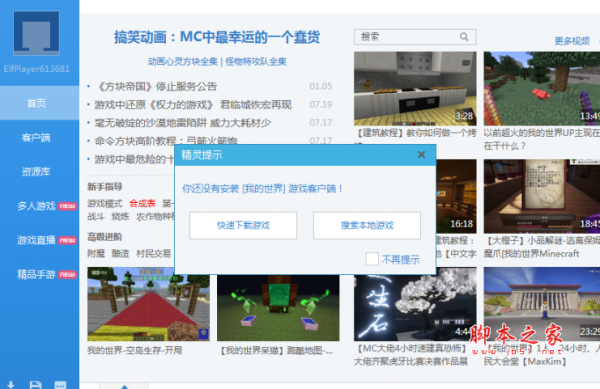Play the 人民大会堂 MaxKim video thumbnail
The height and width of the screenshot is (389, 600).
(x=542, y=304)
